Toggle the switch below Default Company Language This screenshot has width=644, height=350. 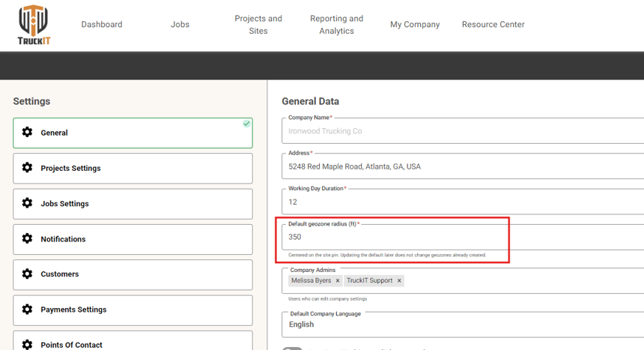292,349
